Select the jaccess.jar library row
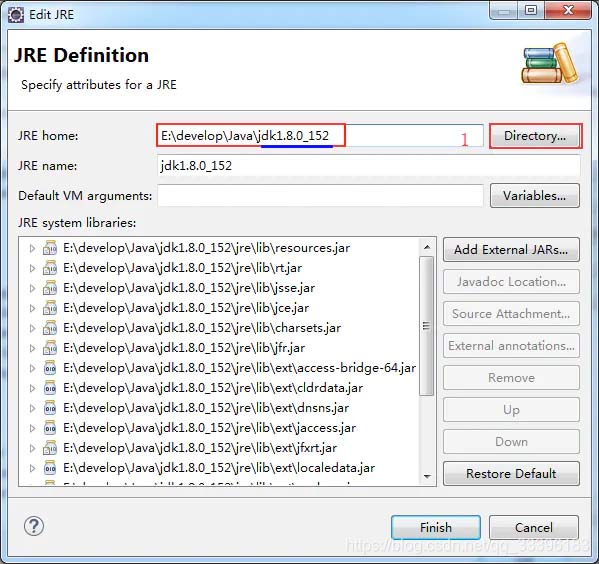Image resolution: width=599 pixels, height=564 pixels. pos(219,428)
